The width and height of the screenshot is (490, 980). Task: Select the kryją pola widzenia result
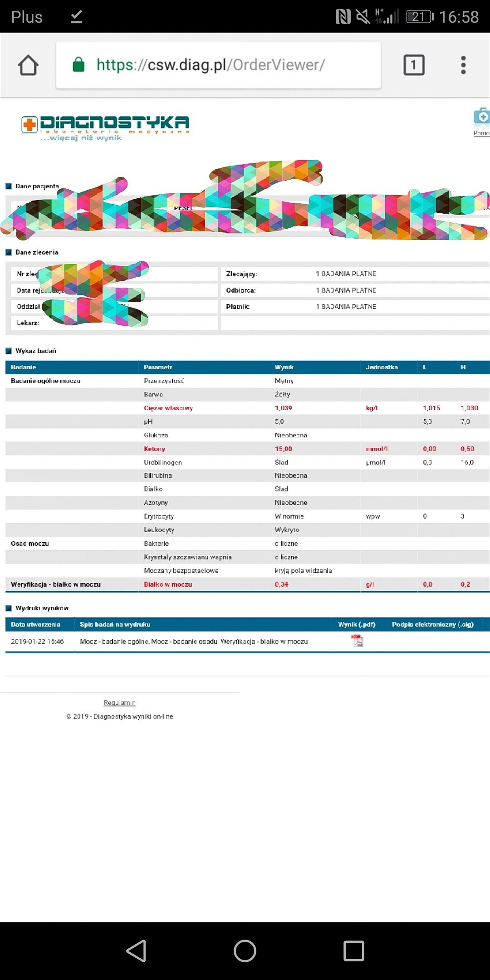303,571
